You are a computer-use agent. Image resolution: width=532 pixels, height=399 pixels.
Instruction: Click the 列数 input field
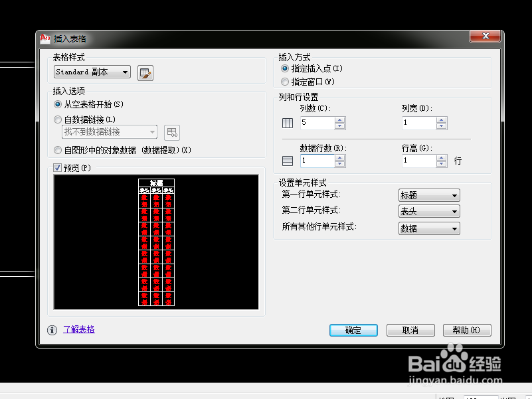(317, 123)
